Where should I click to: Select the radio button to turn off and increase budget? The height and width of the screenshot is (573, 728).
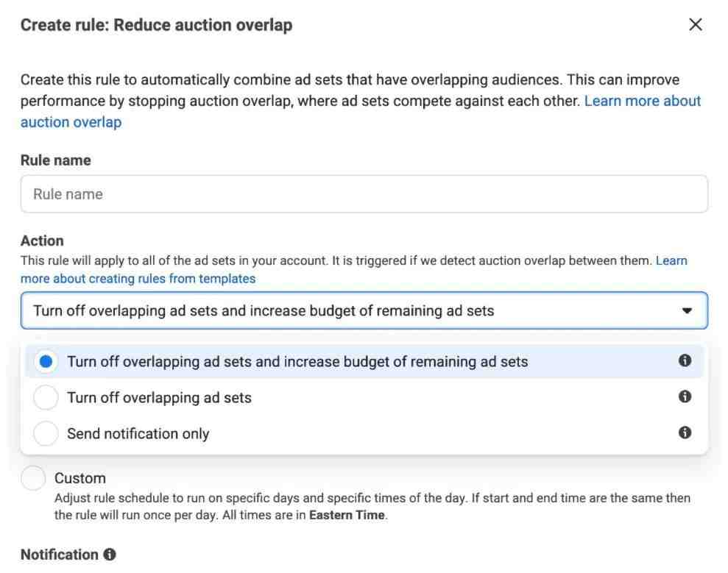46,361
